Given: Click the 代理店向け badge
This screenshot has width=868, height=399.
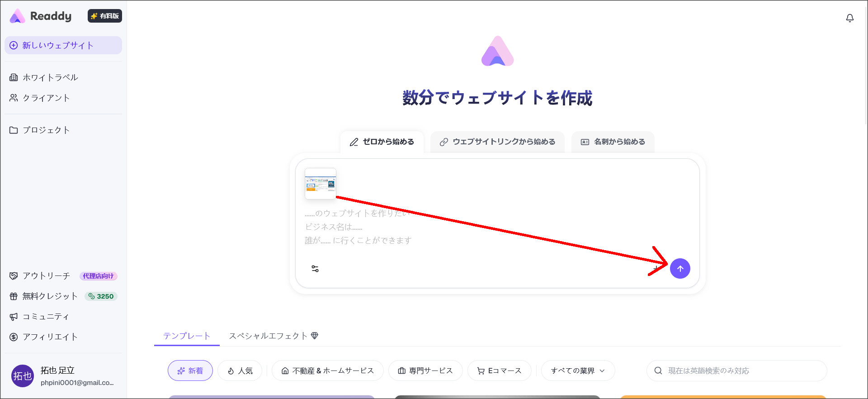Looking at the screenshot, I should pos(99,276).
